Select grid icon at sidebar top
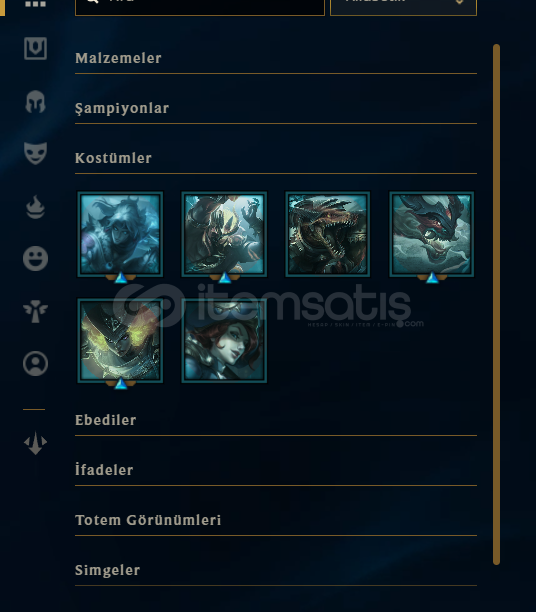Screen dimensions: 536x612 (36, 4)
